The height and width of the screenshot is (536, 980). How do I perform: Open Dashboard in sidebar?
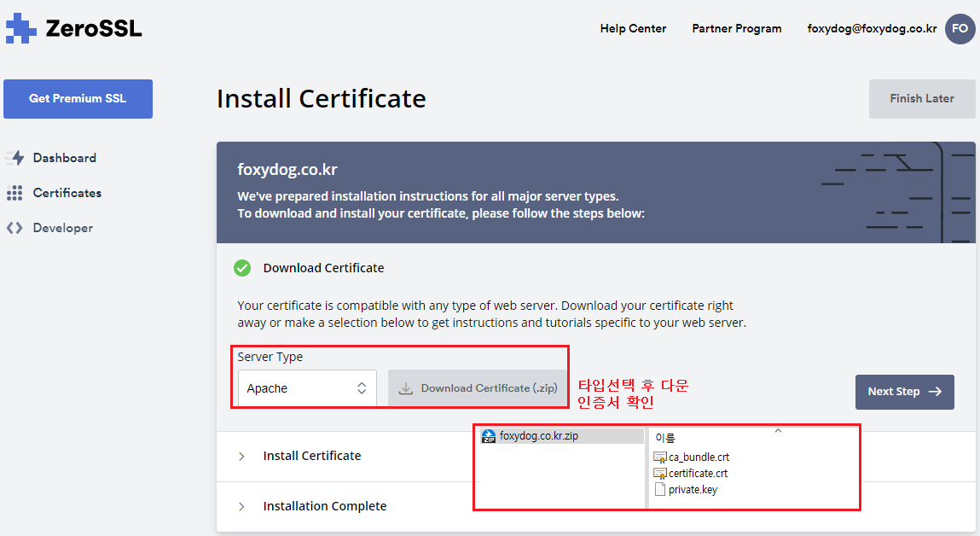point(64,158)
